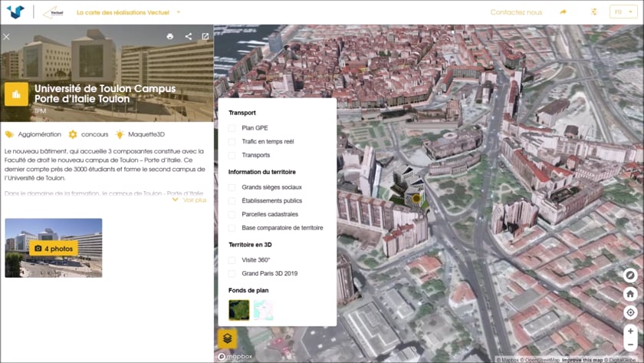The height and width of the screenshot is (363, 644).
Task: Select the satellite basemap thumbnail
Action: (239, 310)
